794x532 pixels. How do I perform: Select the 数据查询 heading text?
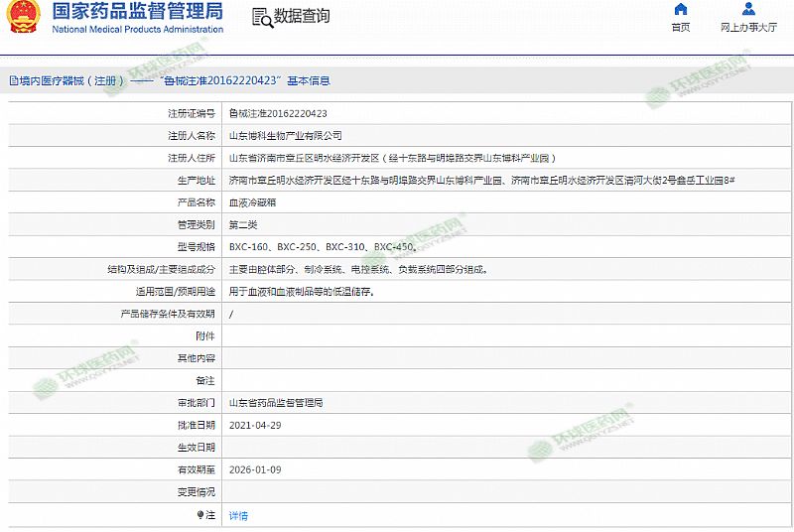pos(302,17)
